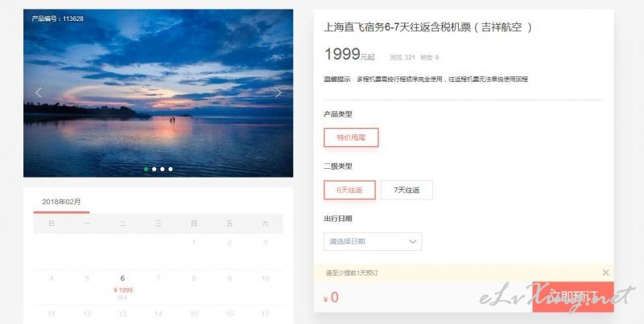The height and width of the screenshot is (324, 644).
Task: Select 特价甩尾 product type
Action: click(351, 137)
